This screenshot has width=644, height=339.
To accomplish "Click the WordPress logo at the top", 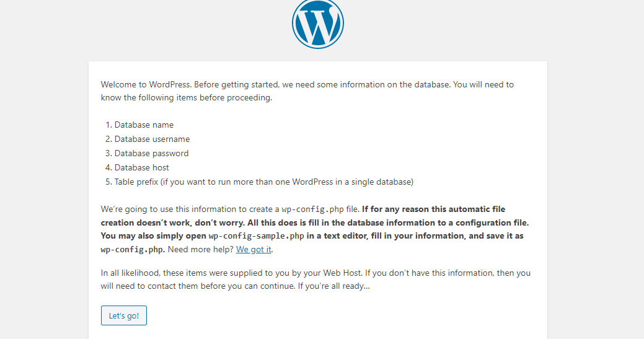I will pos(318,24).
